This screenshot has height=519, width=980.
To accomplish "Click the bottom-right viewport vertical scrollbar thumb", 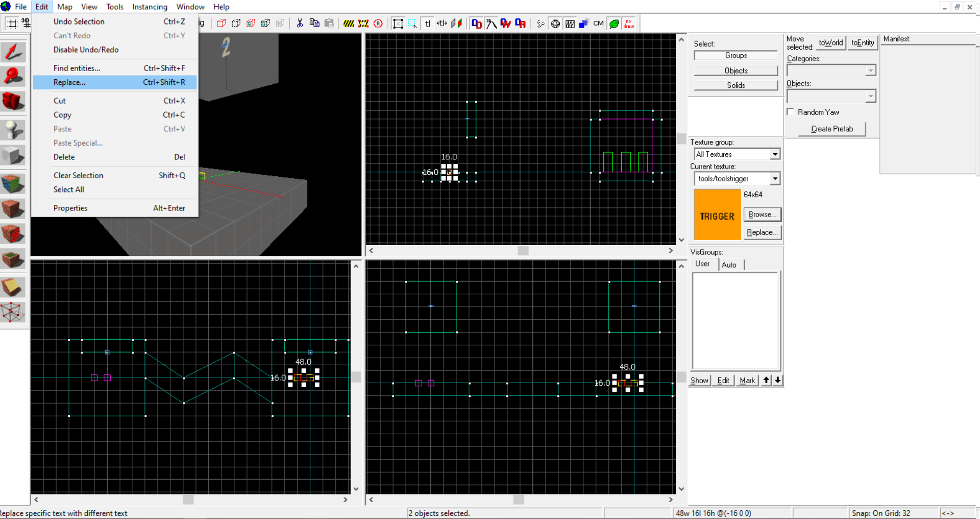I will [681, 377].
